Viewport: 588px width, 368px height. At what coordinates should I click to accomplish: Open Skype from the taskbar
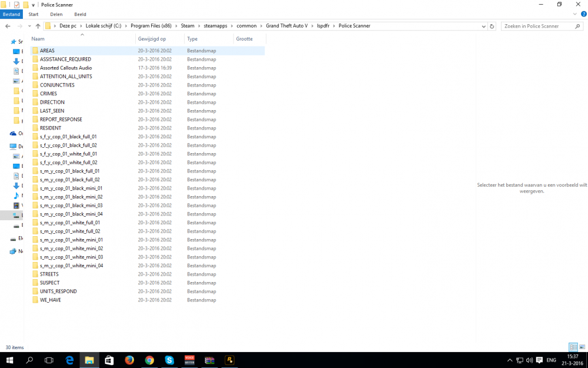169,360
